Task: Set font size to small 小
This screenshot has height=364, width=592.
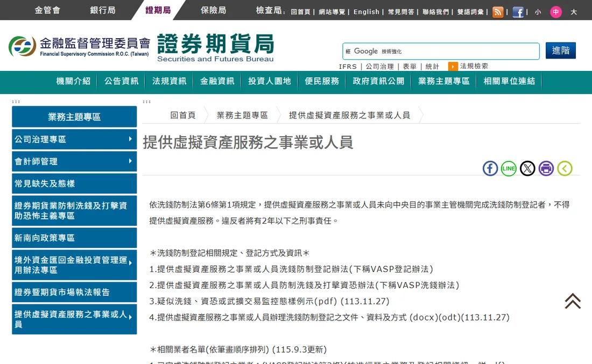Action: point(538,12)
